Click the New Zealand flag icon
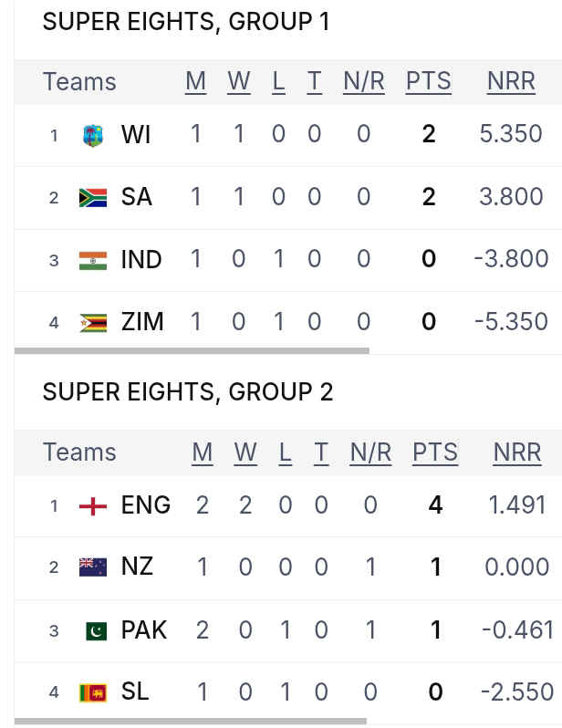Screen dimensions: 562x728 click(93, 567)
